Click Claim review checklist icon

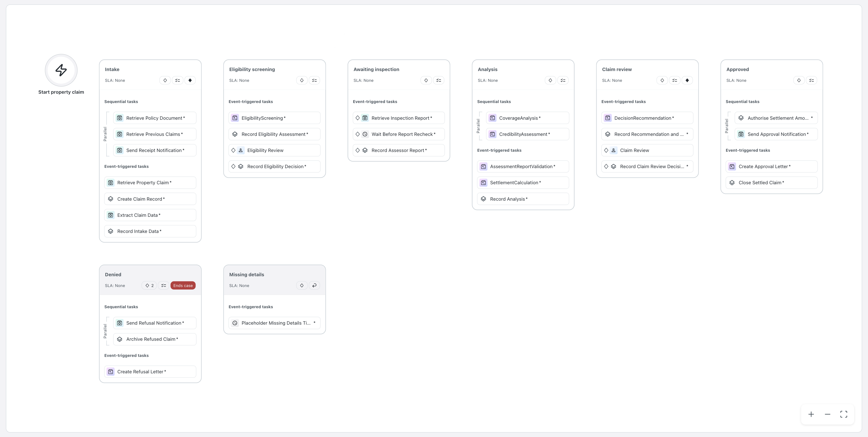[675, 80]
